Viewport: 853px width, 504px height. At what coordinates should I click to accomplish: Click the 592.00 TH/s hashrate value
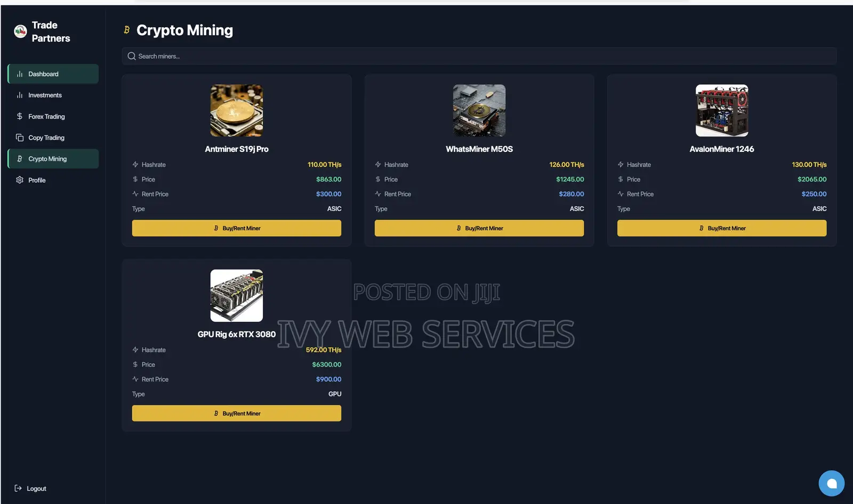point(324,350)
